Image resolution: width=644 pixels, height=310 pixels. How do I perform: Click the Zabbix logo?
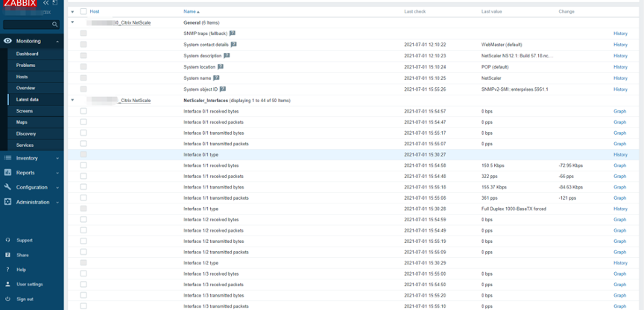pos(21,3)
